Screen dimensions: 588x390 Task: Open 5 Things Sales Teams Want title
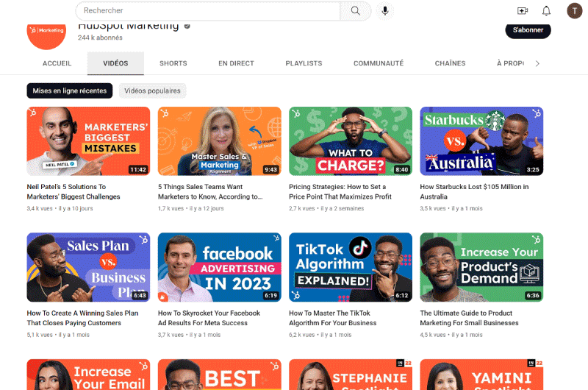tap(210, 192)
